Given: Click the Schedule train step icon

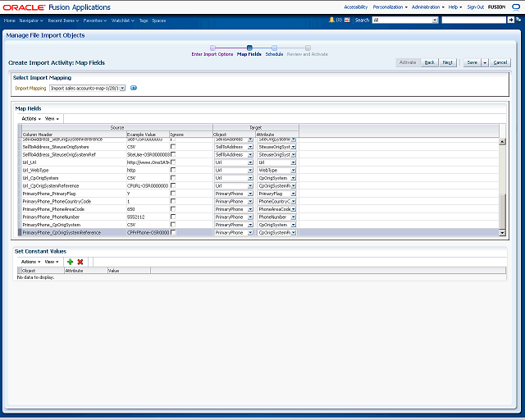Looking at the screenshot, I should 274,48.
